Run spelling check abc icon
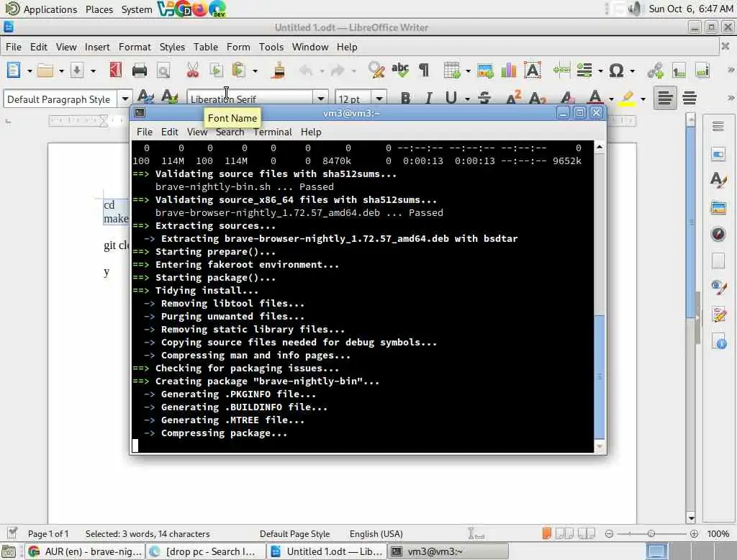737x560 pixels. coord(400,71)
